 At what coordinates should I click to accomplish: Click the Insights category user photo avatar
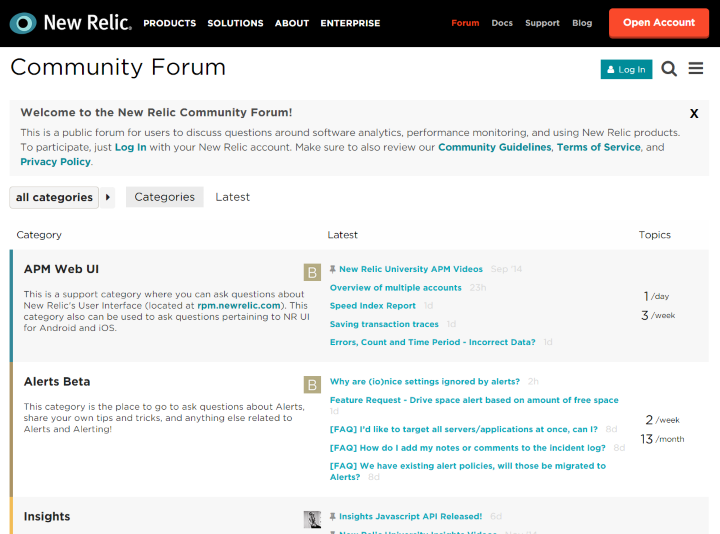312,519
